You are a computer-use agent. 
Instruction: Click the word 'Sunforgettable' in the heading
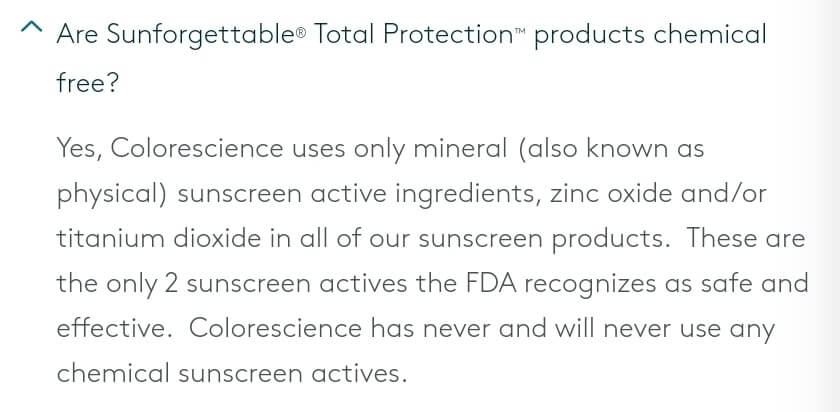click(176, 35)
